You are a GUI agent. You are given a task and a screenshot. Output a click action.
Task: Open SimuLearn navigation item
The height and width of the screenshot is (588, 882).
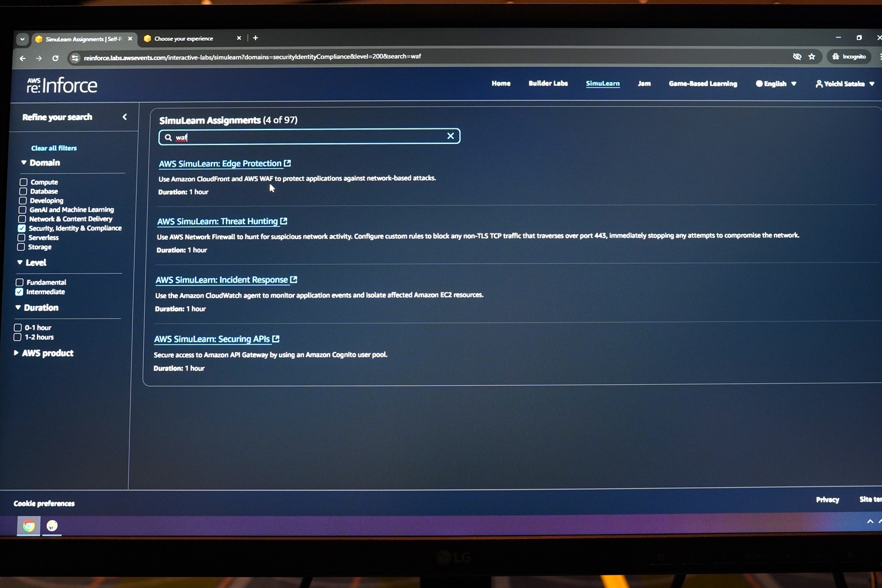coord(603,84)
